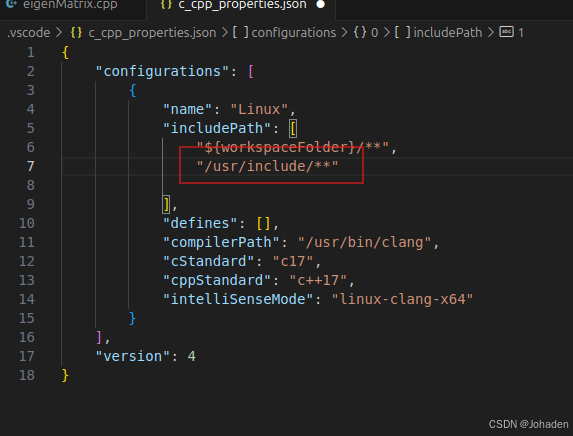
Task: Open the breadcrumb index 1 item
Action: [521, 33]
